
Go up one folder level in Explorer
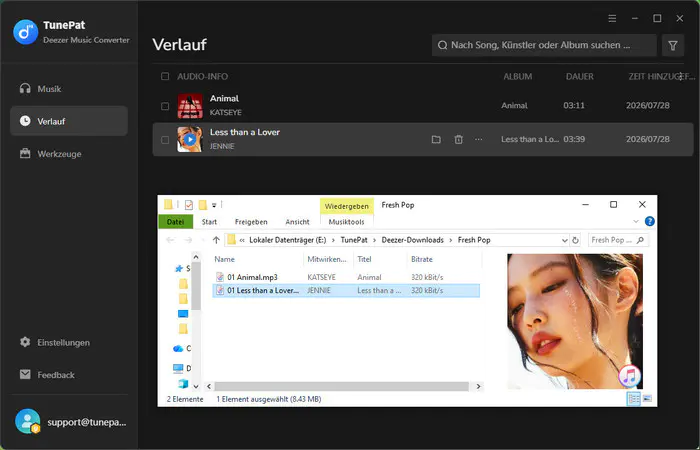point(216,240)
